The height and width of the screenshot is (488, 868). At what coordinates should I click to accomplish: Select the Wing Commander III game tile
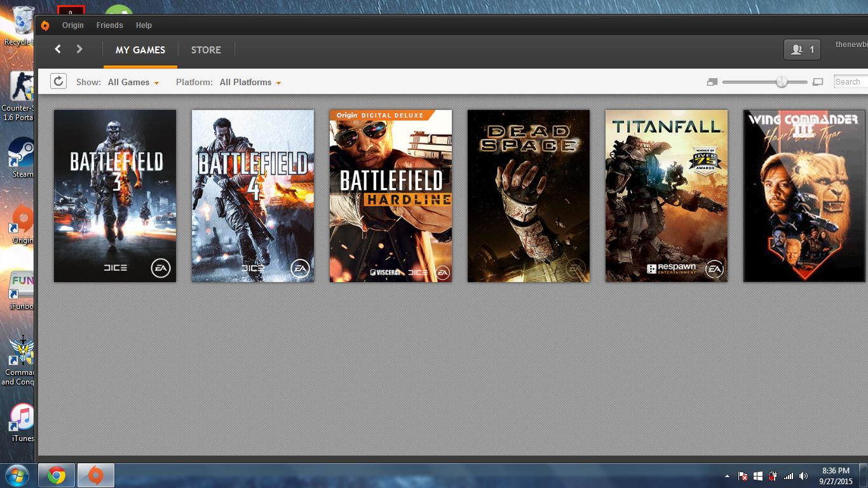click(x=804, y=196)
